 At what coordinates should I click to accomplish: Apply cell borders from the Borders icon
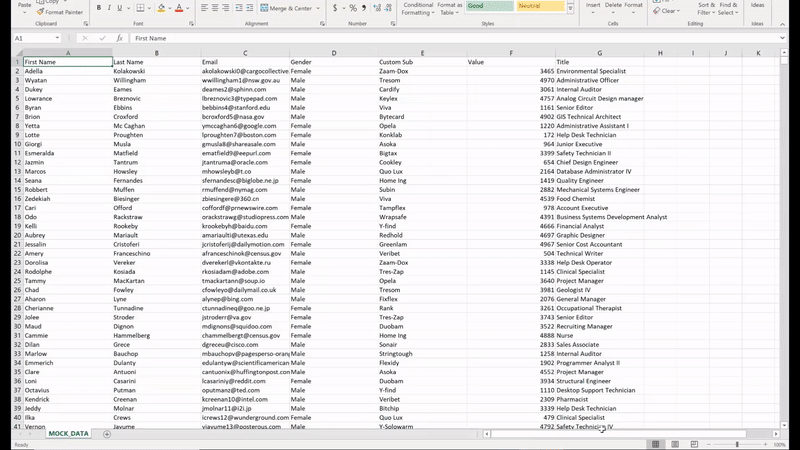(x=140, y=8)
